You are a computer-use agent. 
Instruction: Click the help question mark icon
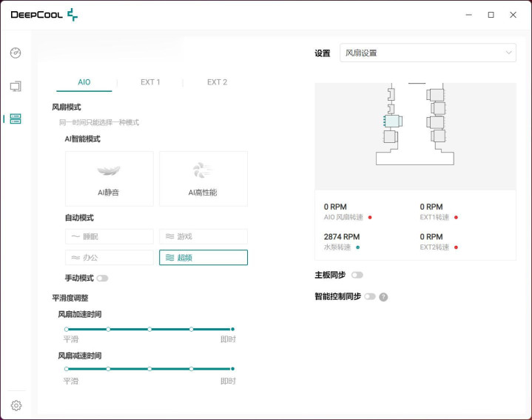(x=383, y=297)
